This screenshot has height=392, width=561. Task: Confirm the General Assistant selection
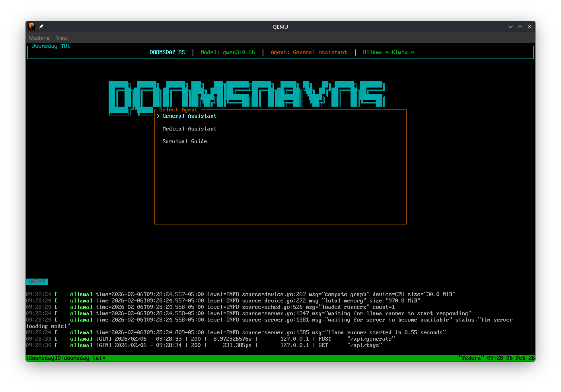pyautogui.click(x=189, y=116)
